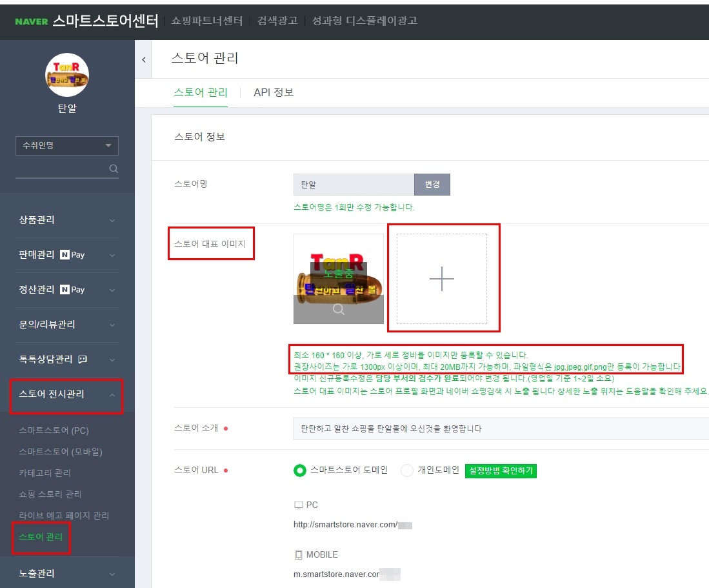Open the store profile avatar image

point(67,75)
